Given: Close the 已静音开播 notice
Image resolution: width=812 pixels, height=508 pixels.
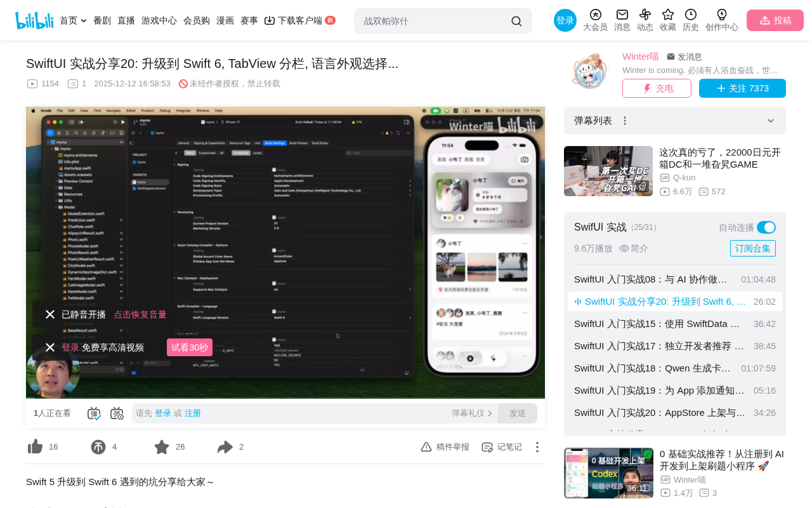Looking at the screenshot, I should click(50, 314).
